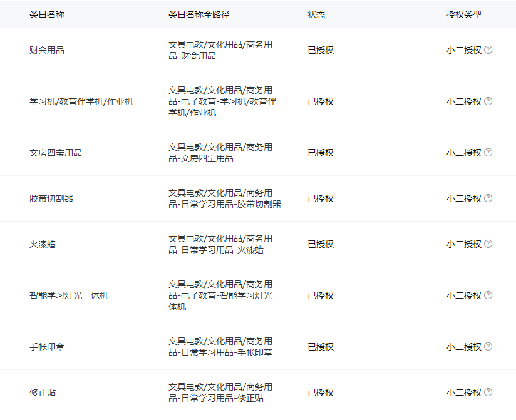
Task: Click full path text of 修正贴 row
Action: pos(220,392)
